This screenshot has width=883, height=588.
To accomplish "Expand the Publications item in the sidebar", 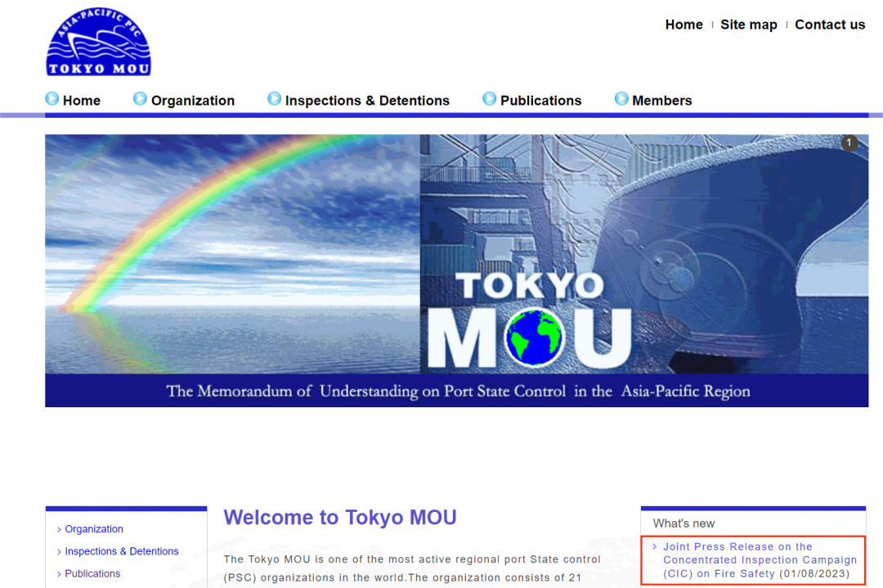I will [92, 573].
